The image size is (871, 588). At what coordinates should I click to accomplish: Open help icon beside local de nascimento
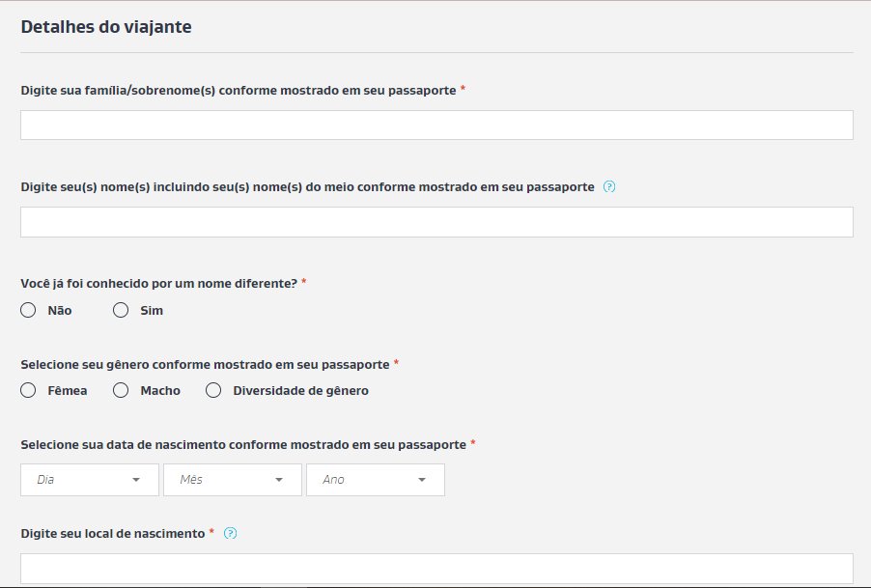click(x=230, y=533)
